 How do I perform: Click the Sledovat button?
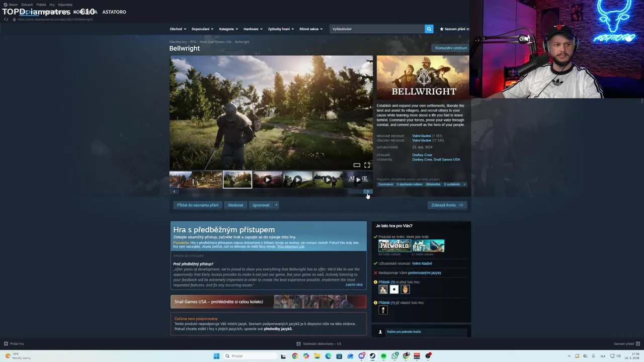coord(235,205)
